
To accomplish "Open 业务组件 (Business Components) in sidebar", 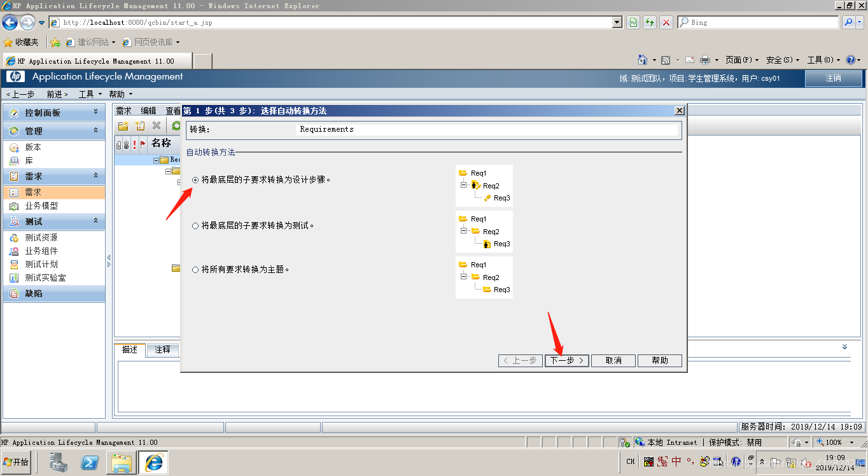I will 41,251.
